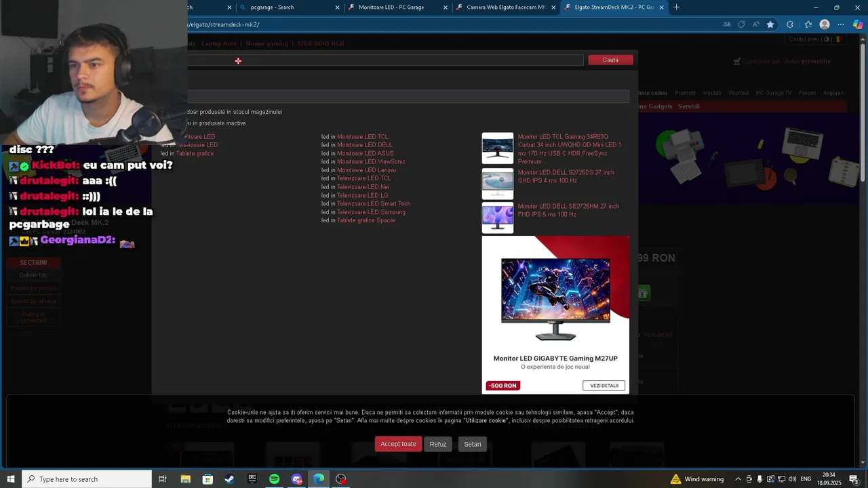The height and width of the screenshot is (488, 868).
Task: Open Epic Games Launcher from the taskbar
Action: coord(252,479)
